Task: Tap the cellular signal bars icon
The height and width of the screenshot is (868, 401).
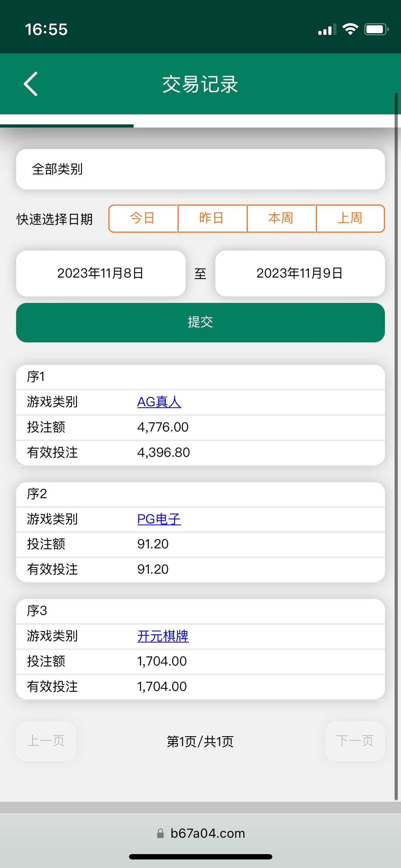Action: point(327,30)
